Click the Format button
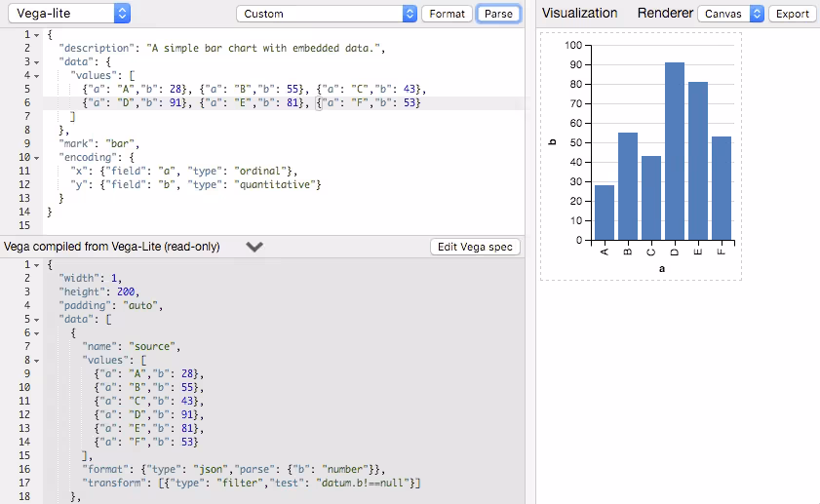Viewport: 820px width, 504px height. [448, 14]
